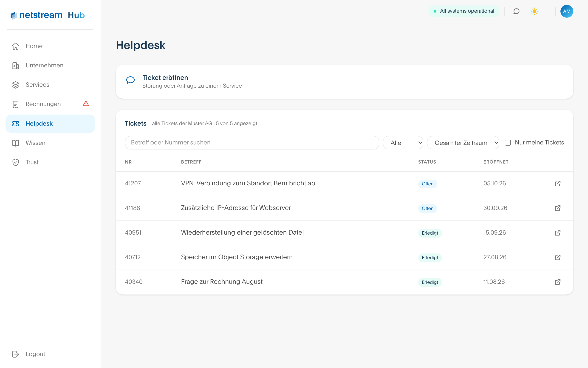This screenshot has width=588, height=368.
Task: Select Helpdesk in the sidebar
Action: click(50, 124)
